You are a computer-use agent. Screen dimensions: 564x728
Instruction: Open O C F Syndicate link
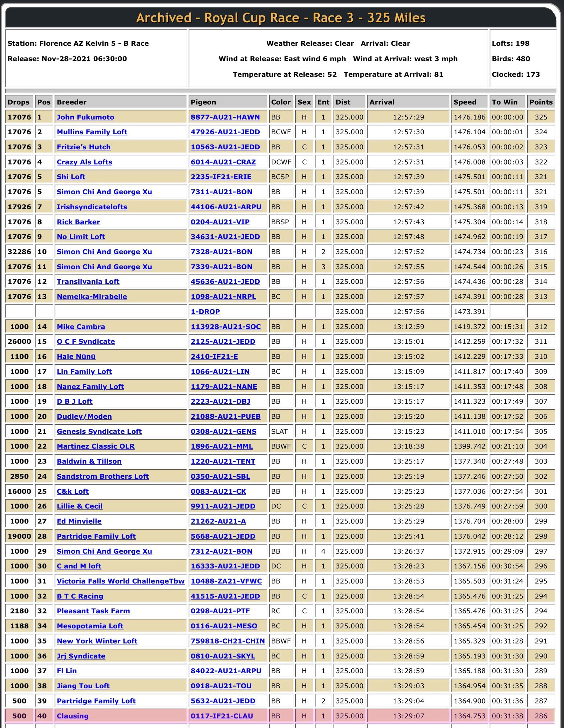tap(86, 342)
